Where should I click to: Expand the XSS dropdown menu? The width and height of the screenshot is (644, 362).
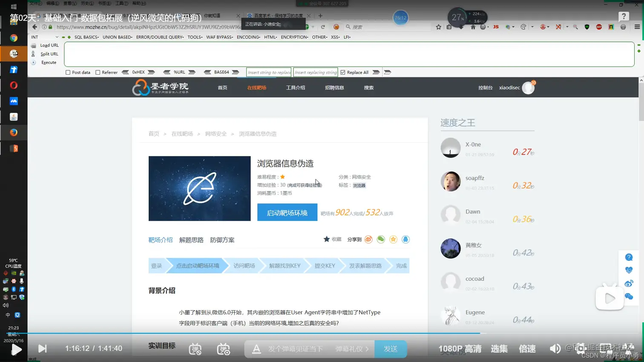click(335, 37)
